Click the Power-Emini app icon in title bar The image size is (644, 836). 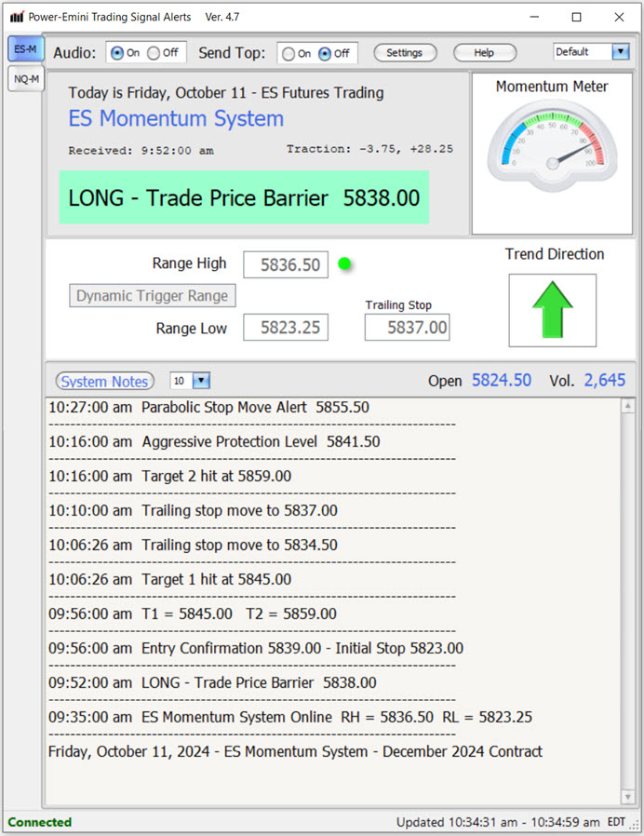(17, 17)
